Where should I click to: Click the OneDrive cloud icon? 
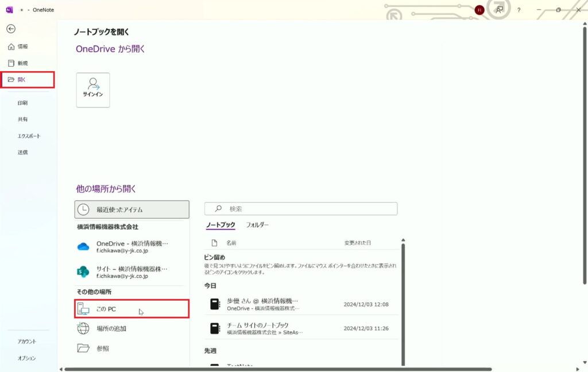83,247
